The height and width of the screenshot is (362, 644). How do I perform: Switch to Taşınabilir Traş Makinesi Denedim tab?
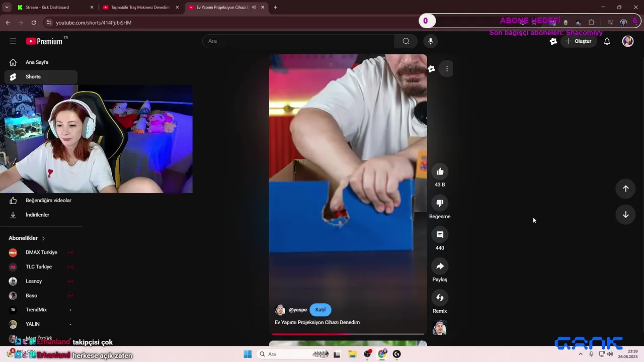point(141,8)
